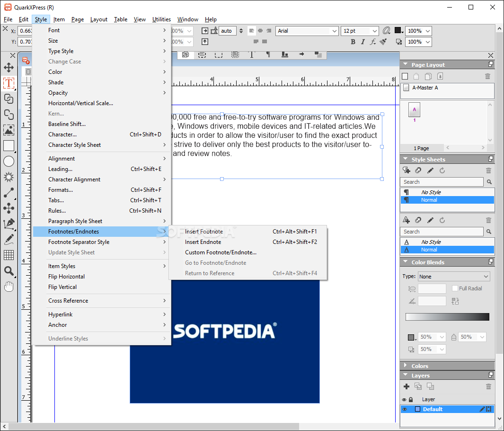Open the Color Blends Type dropdown
The image size is (504, 431).
(x=454, y=277)
